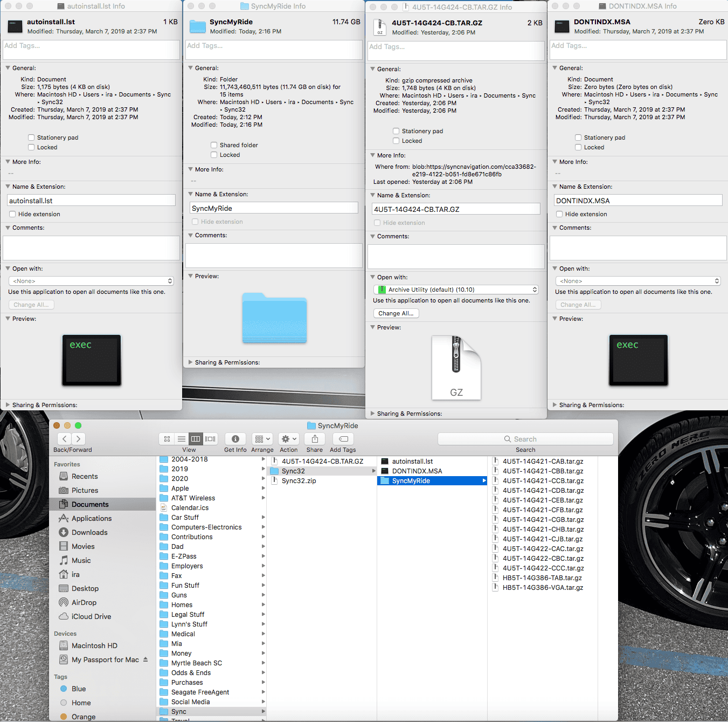The width and height of the screenshot is (728, 722).
Task: Open the Open with dropdown in autoinstall.lst Info
Action: 92,281
